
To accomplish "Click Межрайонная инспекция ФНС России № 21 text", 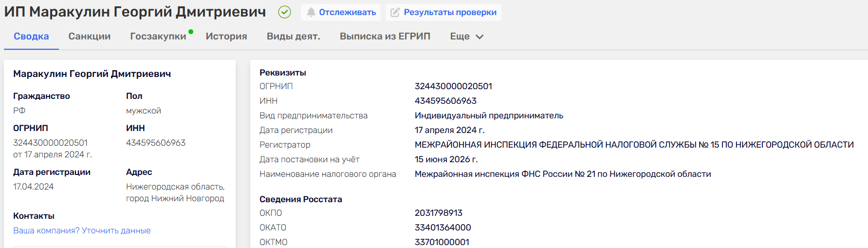I will [x=563, y=174].
